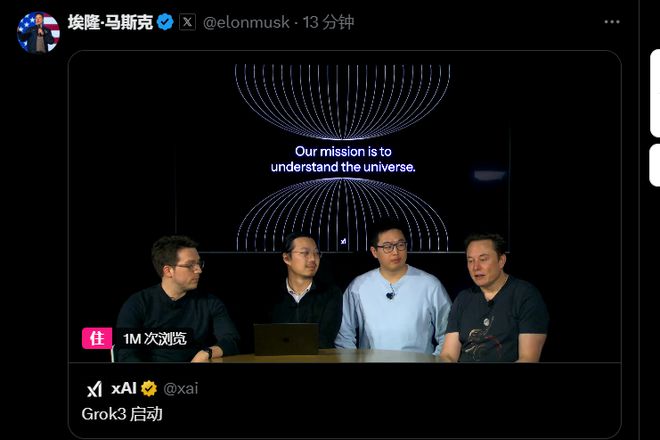Image resolution: width=660 pixels, height=440 pixels.
Task: Click the laptop shown on the video table
Action: tap(286, 339)
